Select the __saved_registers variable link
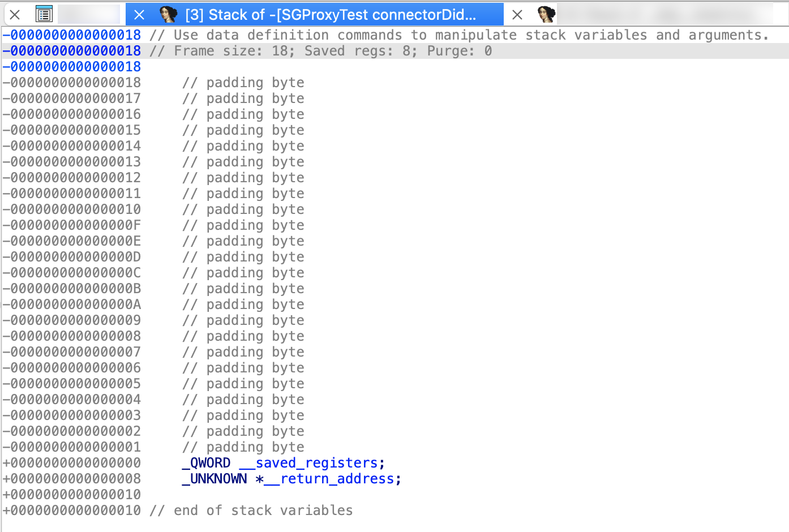Image resolution: width=789 pixels, height=532 pixels. point(310,462)
